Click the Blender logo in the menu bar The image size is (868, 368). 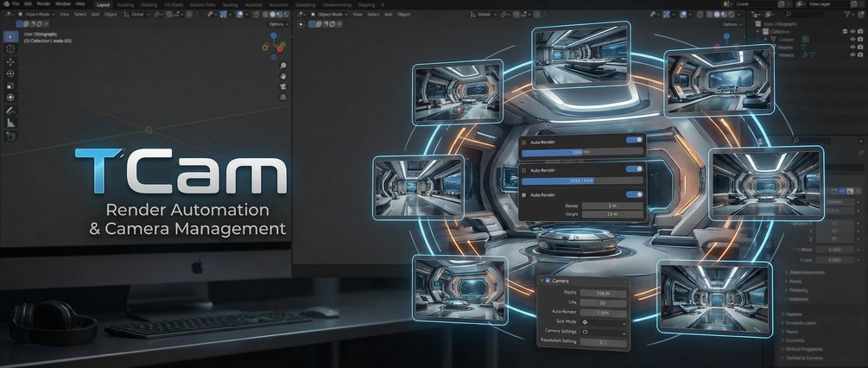(5, 3)
